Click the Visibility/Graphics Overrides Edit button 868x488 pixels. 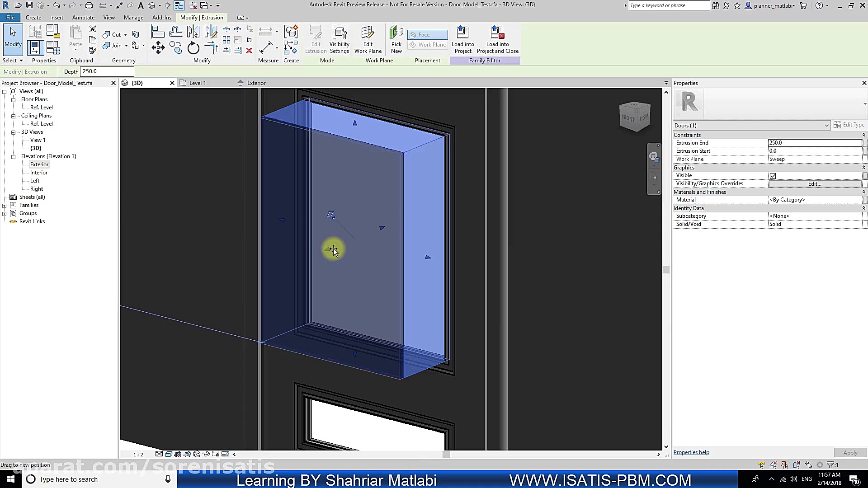(814, 183)
